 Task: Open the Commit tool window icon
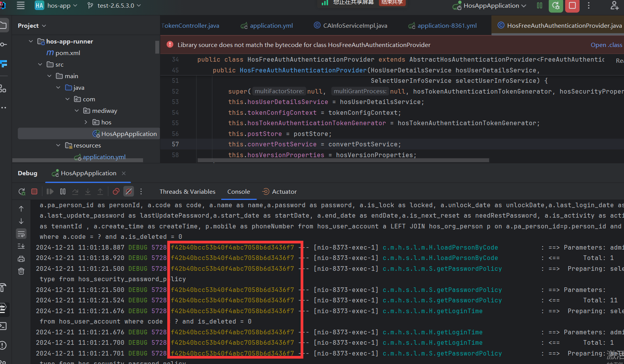click(x=3, y=44)
